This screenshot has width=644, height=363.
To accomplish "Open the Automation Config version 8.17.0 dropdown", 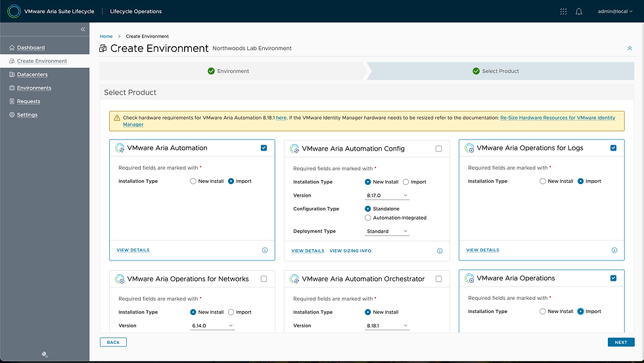I will pyautogui.click(x=387, y=196).
